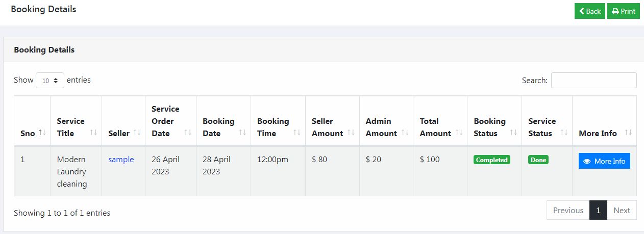
Task: Go to the Next page
Action: (622, 210)
